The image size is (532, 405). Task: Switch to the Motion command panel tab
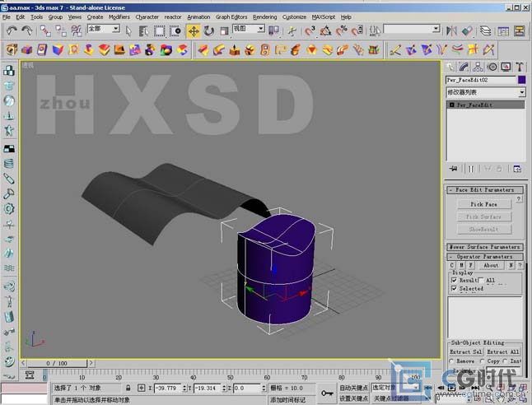[x=492, y=67]
